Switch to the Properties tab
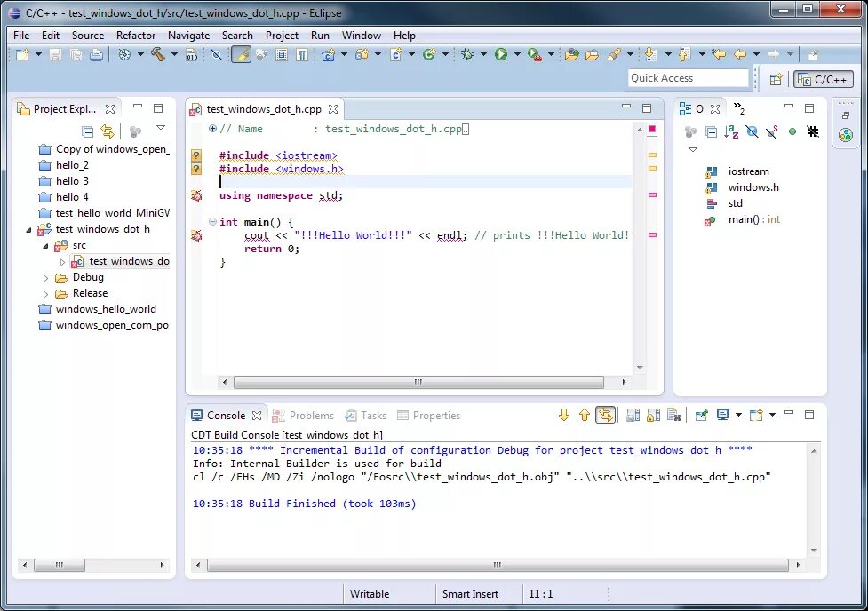 tap(429, 415)
